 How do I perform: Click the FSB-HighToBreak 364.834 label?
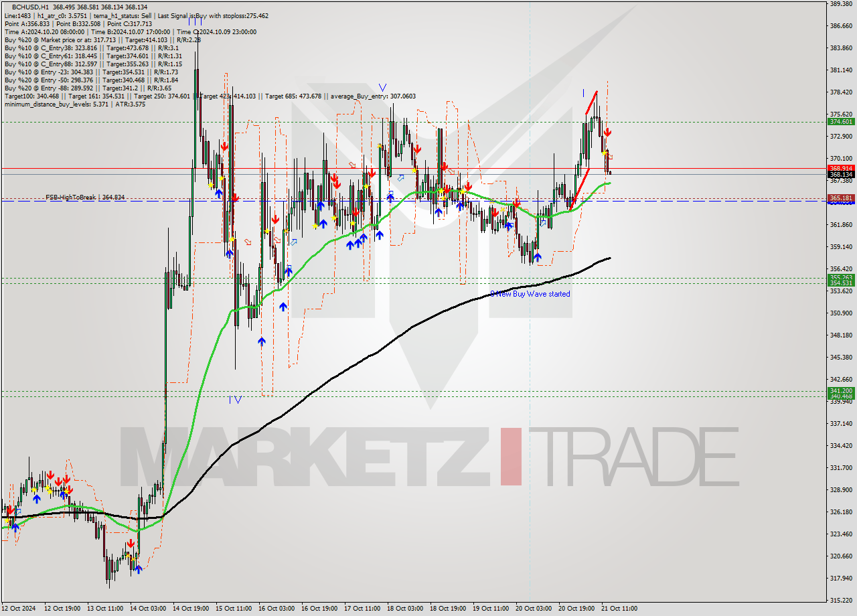click(x=85, y=198)
